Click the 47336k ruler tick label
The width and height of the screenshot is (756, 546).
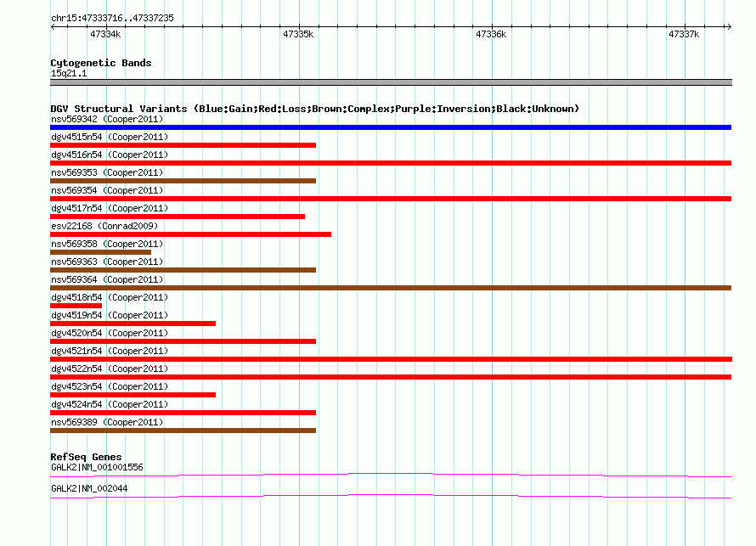[491, 34]
